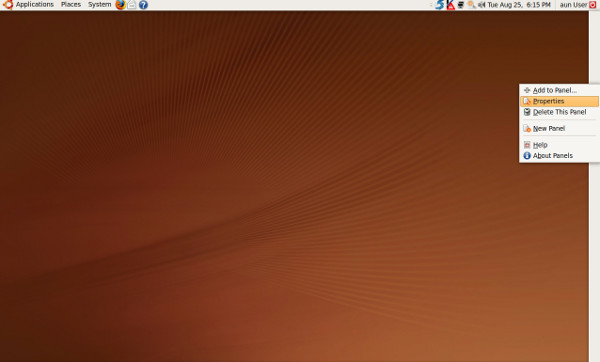Image resolution: width=600 pixels, height=362 pixels.
Task: Click the Add to Panel plus icon
Action: (527, 90)
